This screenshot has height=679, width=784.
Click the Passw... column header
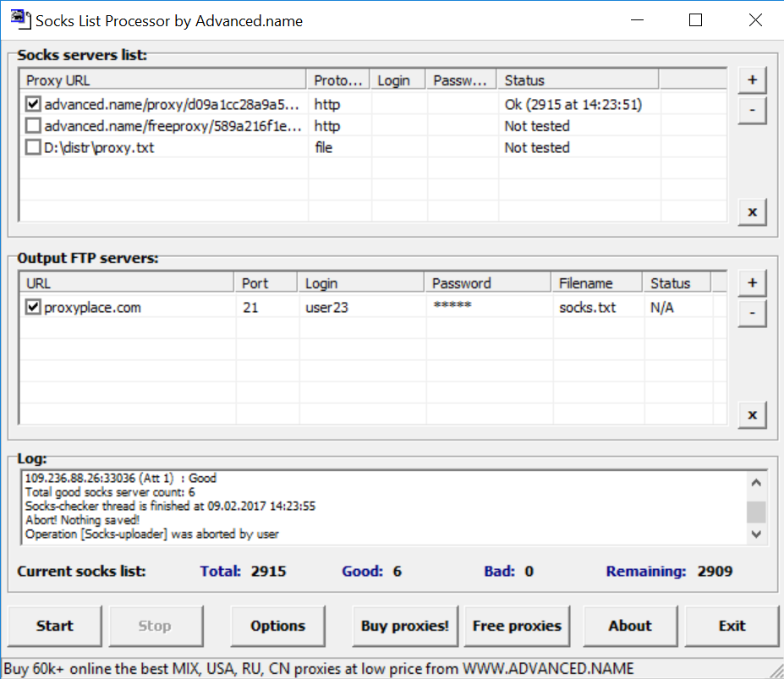click(461, 80)
